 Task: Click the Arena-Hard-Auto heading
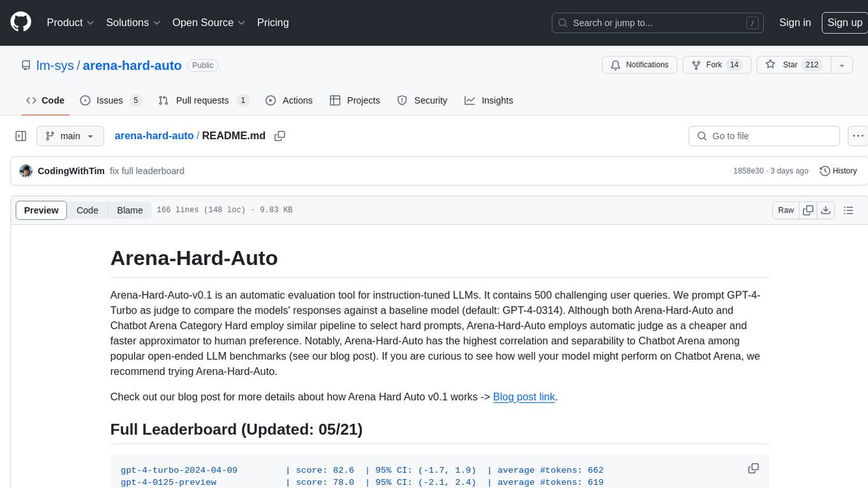click(194, 258)
